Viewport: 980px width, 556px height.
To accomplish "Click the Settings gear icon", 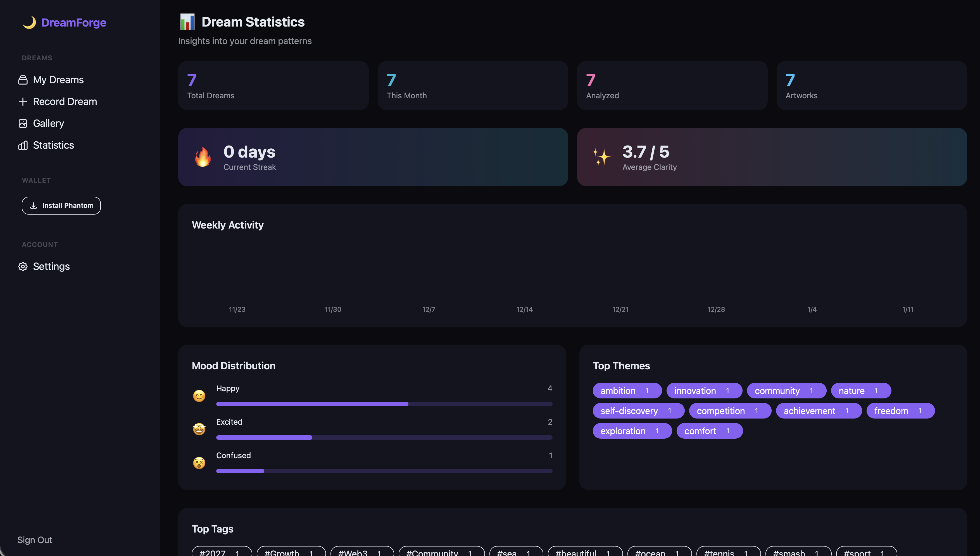I will coord(23,266).
